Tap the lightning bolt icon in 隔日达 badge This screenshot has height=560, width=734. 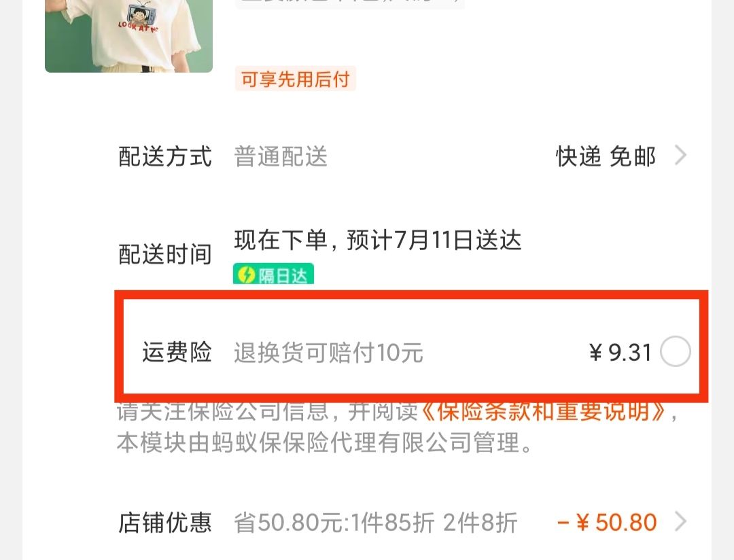coord(246,275)
